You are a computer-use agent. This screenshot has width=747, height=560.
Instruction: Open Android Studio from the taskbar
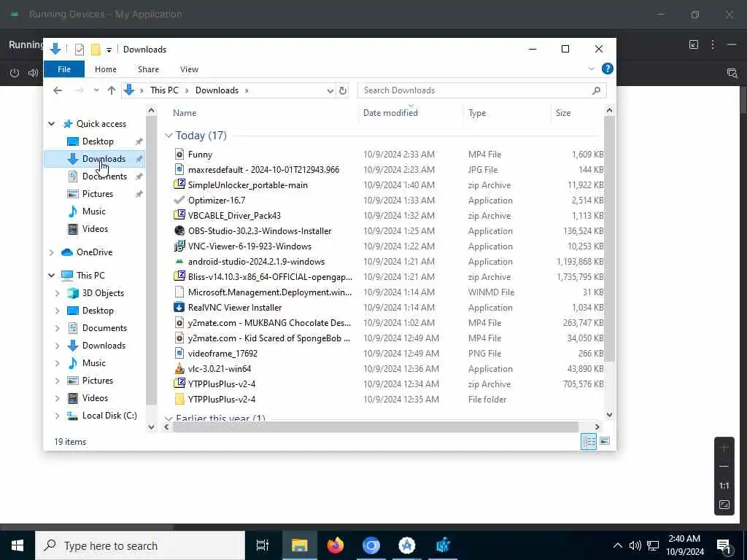(x=407, y=545)
